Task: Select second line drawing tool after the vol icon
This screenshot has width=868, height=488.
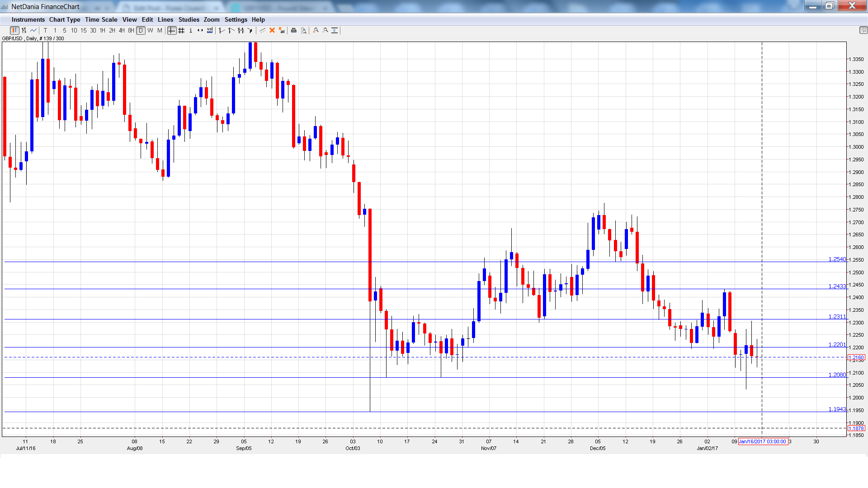Action: [231, 31]
